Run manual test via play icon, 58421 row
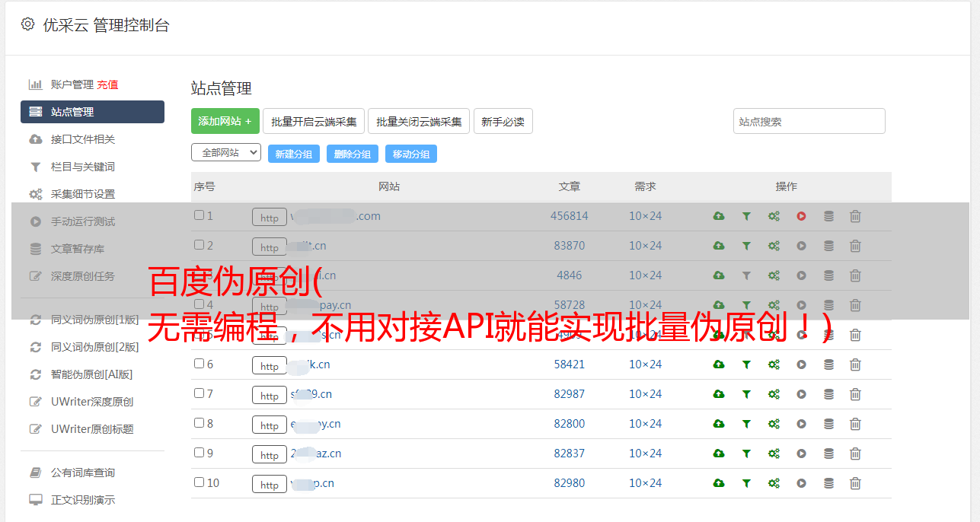This screenshot has width=980, height=522. tap(801, 364)
